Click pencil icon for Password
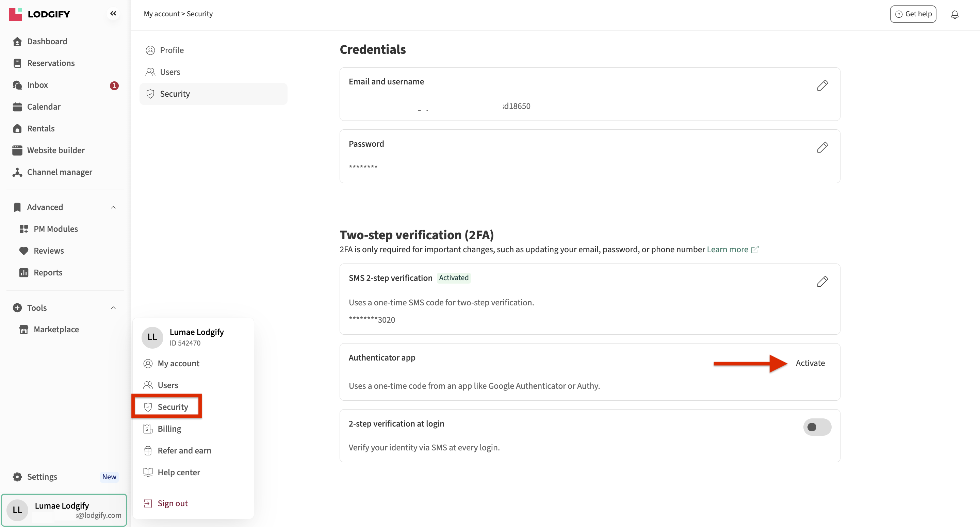 (822, 147)
